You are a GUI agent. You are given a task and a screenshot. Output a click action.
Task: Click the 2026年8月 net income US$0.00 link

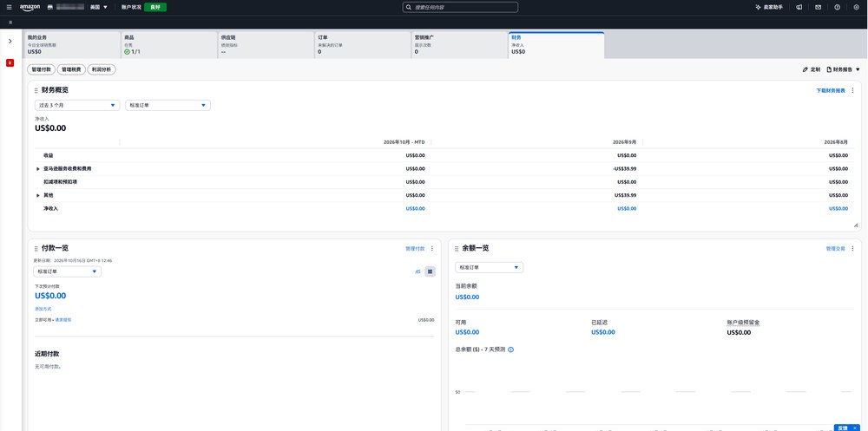(x=838, y=209)
